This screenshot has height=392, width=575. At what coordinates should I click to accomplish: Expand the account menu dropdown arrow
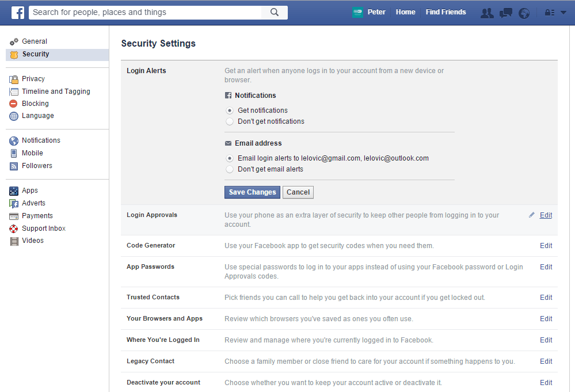click(563, 13)
